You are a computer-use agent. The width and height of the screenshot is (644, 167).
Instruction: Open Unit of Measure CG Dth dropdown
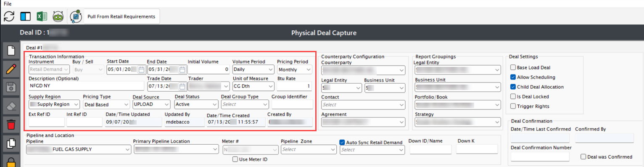[x=253, y=86]
